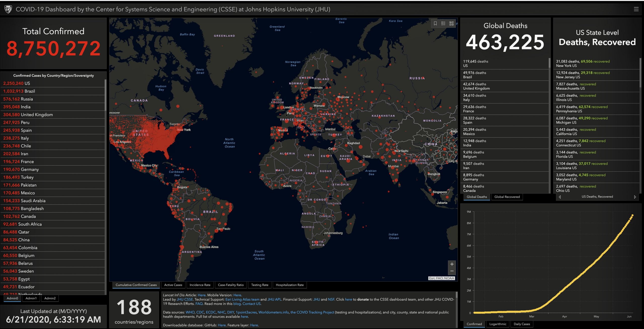Show the Active Cases map tab

pos(173,285)
